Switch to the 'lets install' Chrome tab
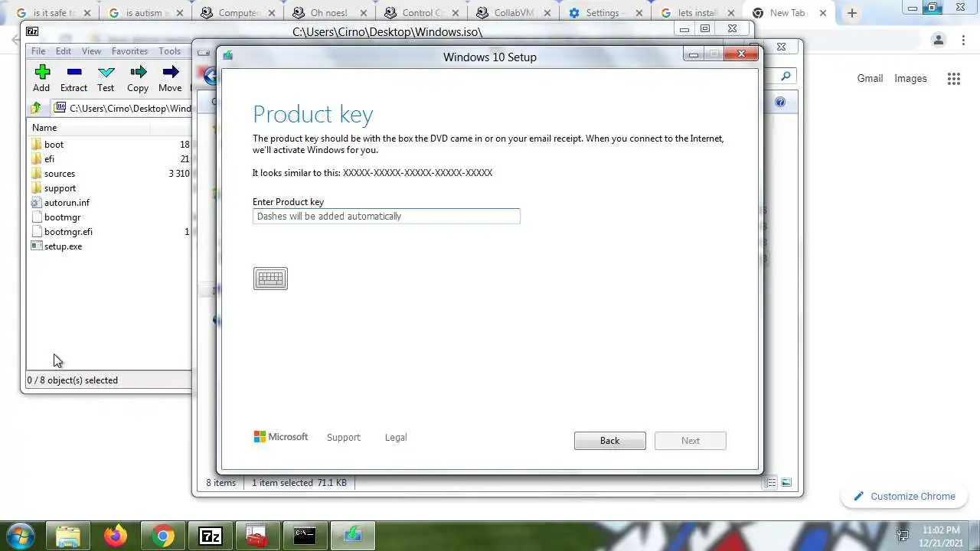The image size is (980, 551). tap(695, 13)
